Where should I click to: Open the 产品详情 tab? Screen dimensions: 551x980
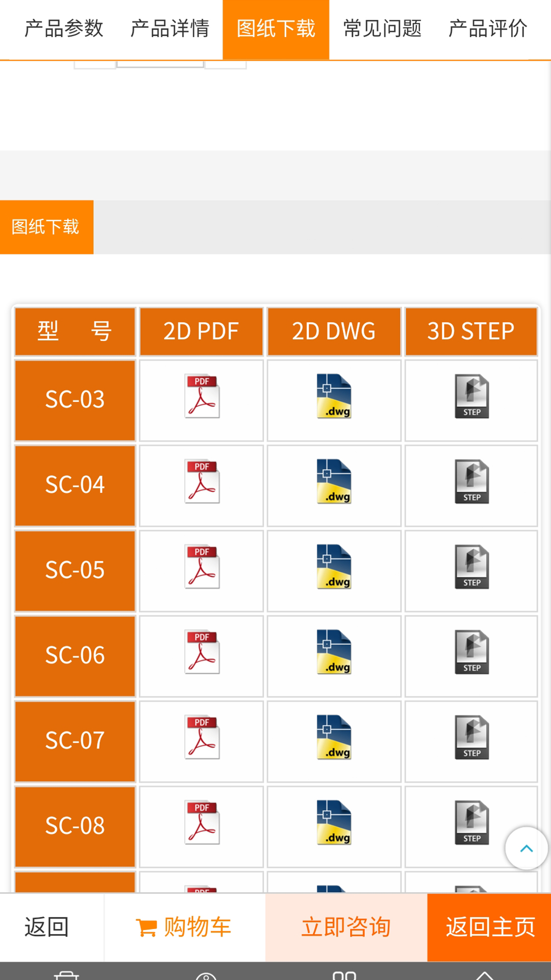coord(170,29)
